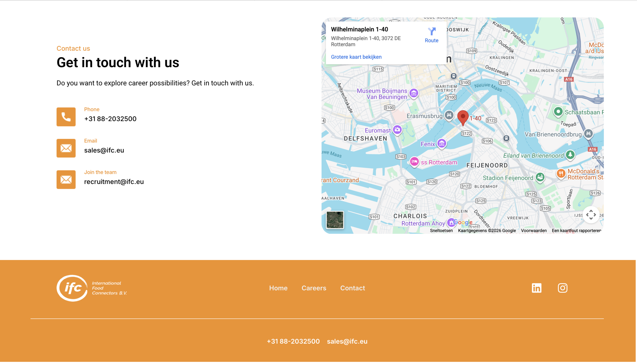Click the orange phone icon
Image resolution: width=637 pixels, height=364 pixels.
point(66,117)
